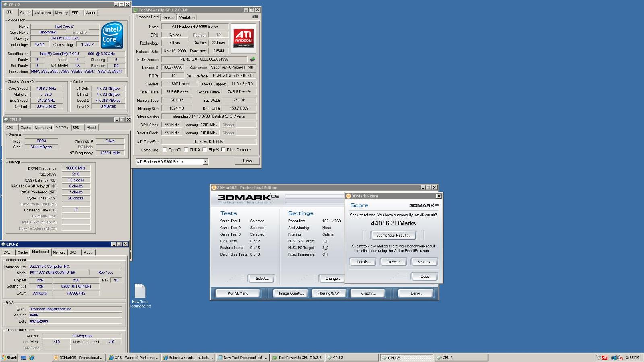The width and height of the screenshot is (644, 362).
Task: Click To Excel button
Action: (x=394, y=262)
